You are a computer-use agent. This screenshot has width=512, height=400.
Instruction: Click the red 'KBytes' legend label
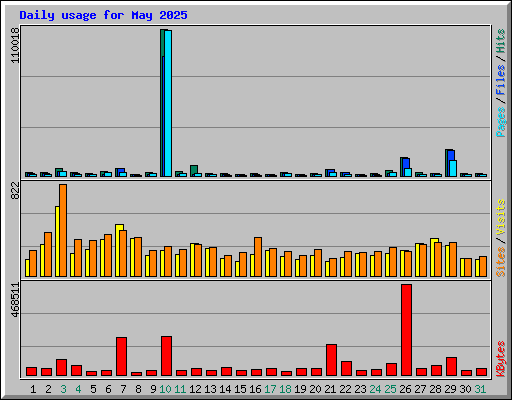point(500,359)
